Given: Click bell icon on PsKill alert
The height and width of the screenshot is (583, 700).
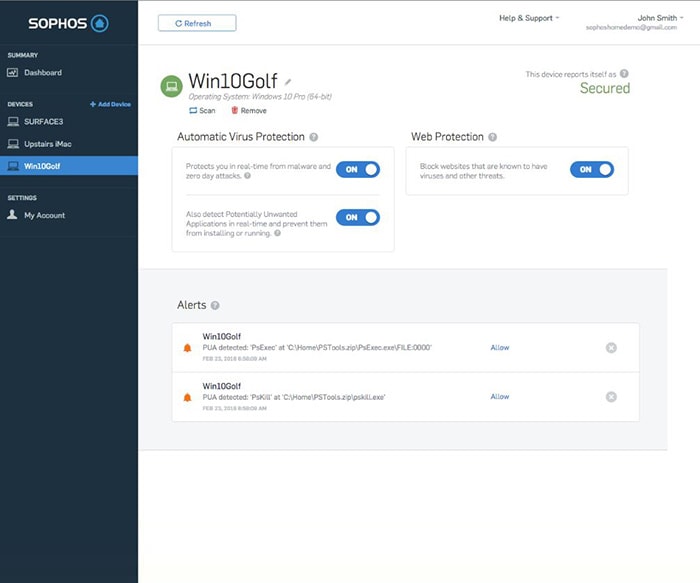Looking at the screenshot, I should 188,397.
